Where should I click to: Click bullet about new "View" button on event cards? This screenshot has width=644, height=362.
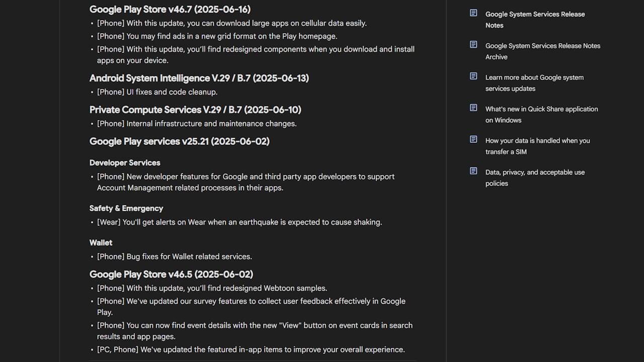click(x=255, y=331)
